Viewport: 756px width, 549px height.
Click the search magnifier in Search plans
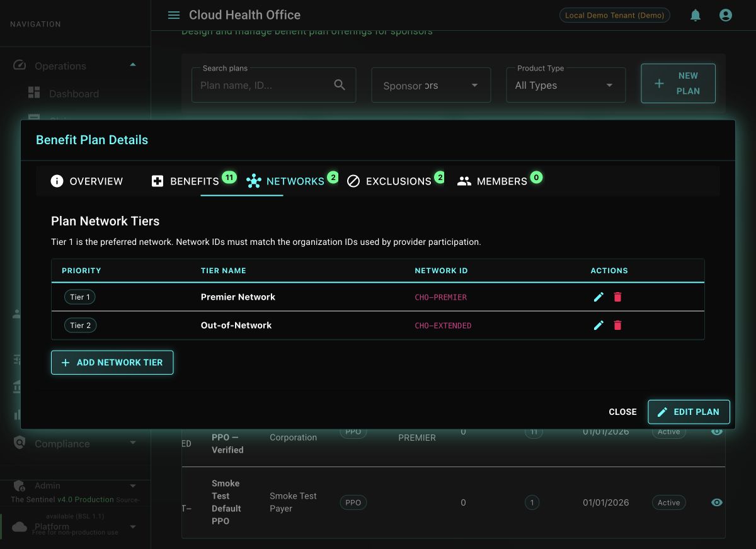click(x=340, y=85)
